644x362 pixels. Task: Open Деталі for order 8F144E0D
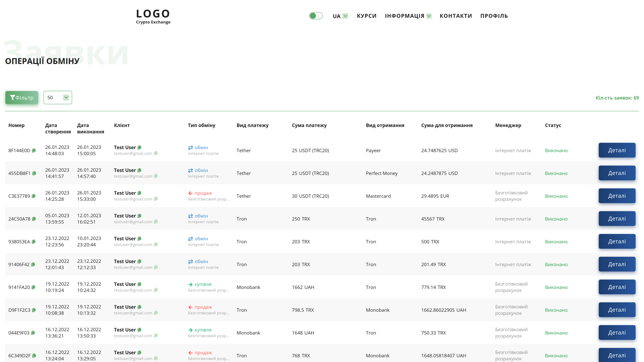tap(617, 150)
